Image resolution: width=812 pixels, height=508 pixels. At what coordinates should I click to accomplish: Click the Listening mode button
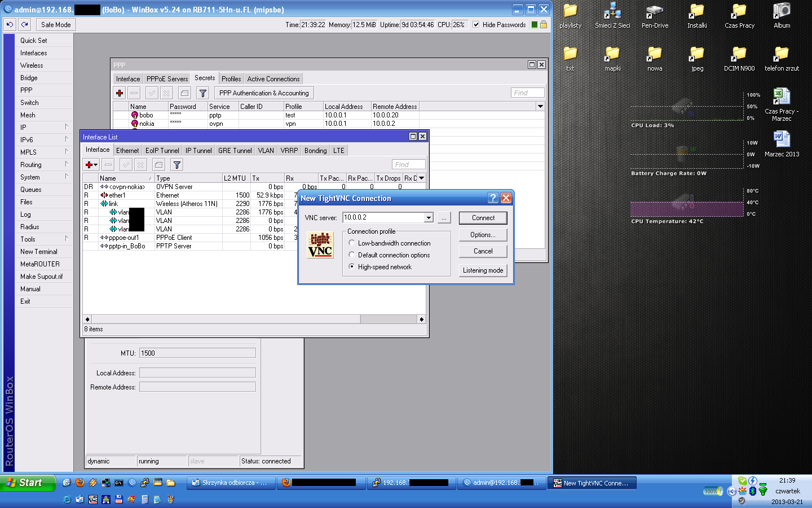click(x=483, y=270)
